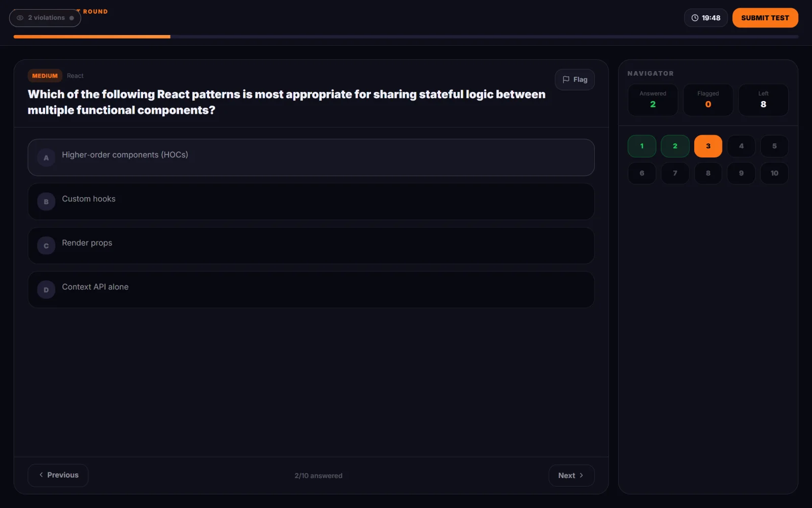Viewport: 812px width, 508px height.
Task: Select answer Custom hooks
Action: click(x=311, y=202)
